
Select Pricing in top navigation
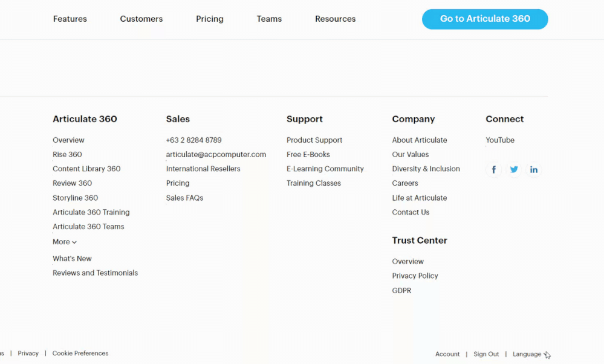[210, 19]
